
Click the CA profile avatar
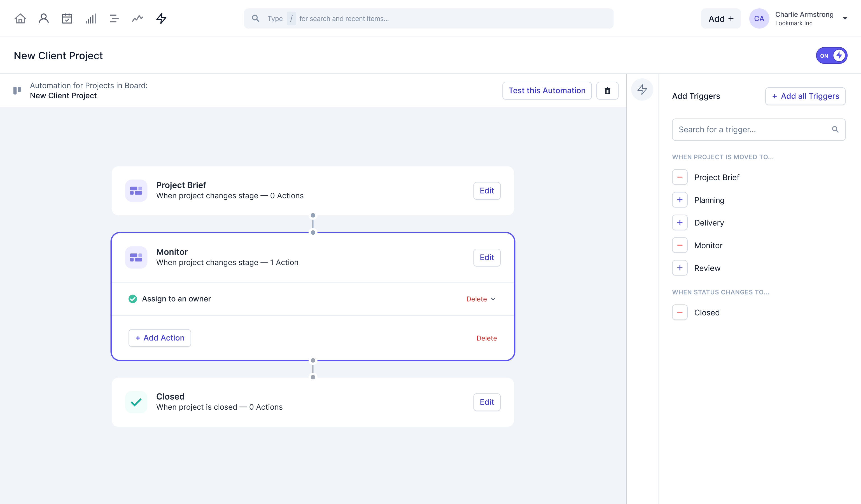point(759,18)
